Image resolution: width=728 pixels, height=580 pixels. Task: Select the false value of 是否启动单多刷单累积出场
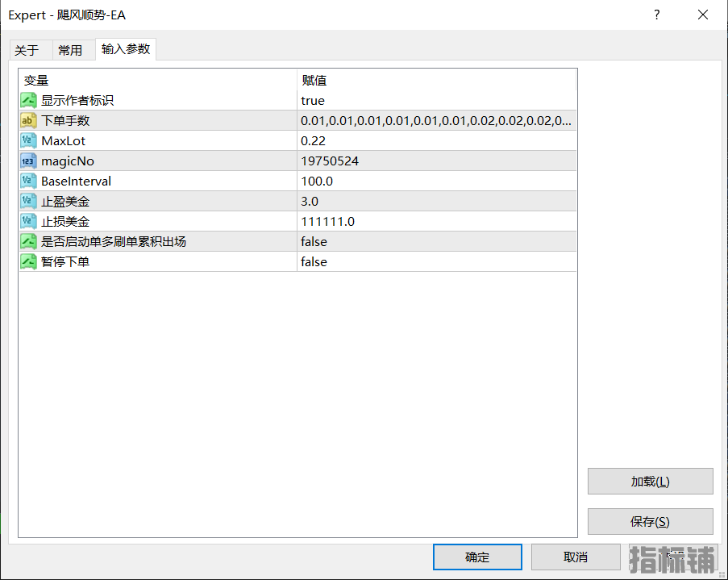point(314,242)
